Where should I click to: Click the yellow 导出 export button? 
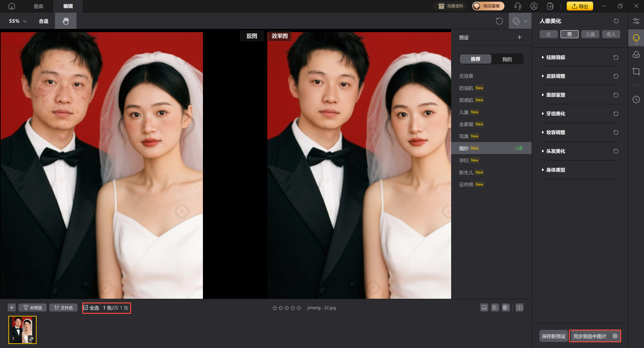click(580, 6)
